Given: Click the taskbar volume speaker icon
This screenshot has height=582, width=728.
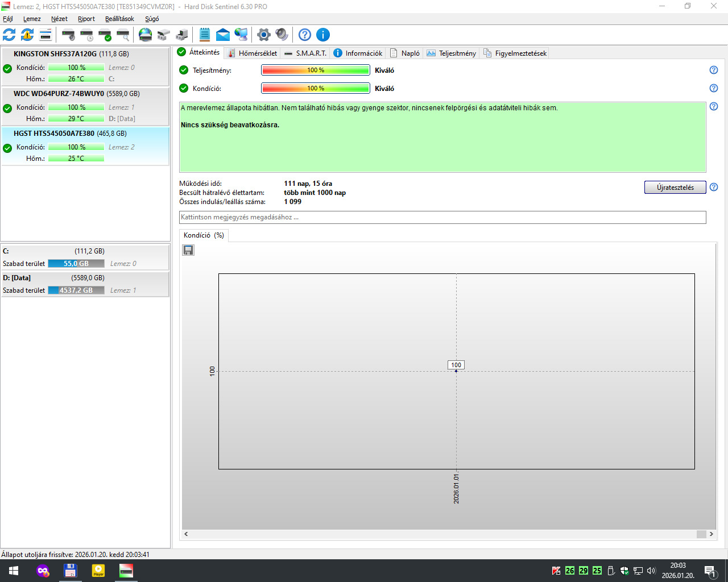Looking at the screenshot, I should [x=651, y=571].
